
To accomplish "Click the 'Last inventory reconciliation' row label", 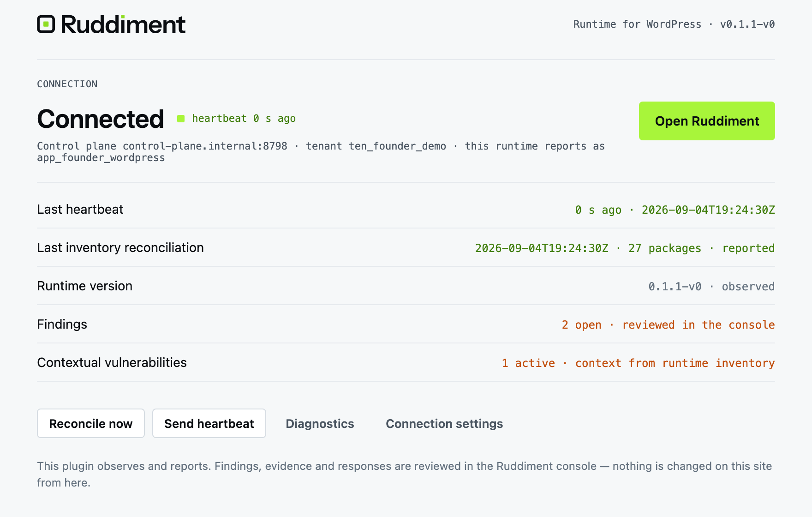I will pyautogui.click(x=120, y=247).
